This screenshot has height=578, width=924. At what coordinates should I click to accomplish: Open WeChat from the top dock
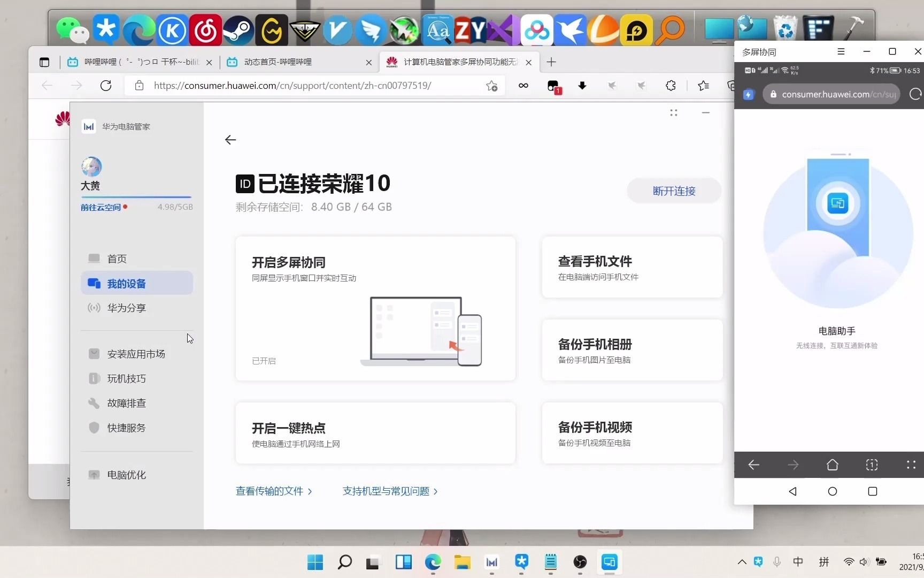73,29
